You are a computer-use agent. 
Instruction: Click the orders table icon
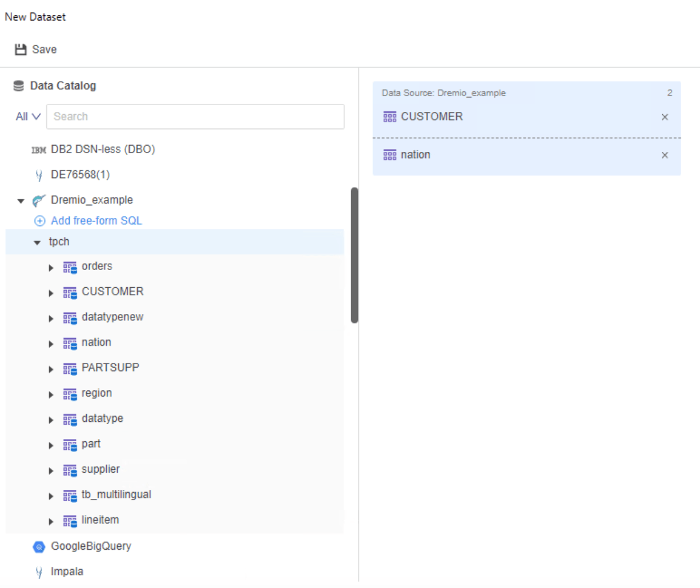click(70, 267)
